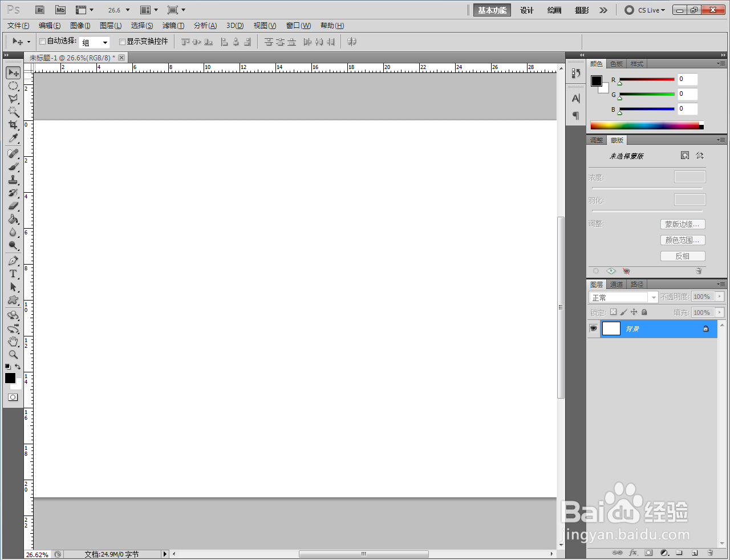Hide the 背景 layer via eye icon
This screenshot has width=730, height=560.
[x=594, y=328]
